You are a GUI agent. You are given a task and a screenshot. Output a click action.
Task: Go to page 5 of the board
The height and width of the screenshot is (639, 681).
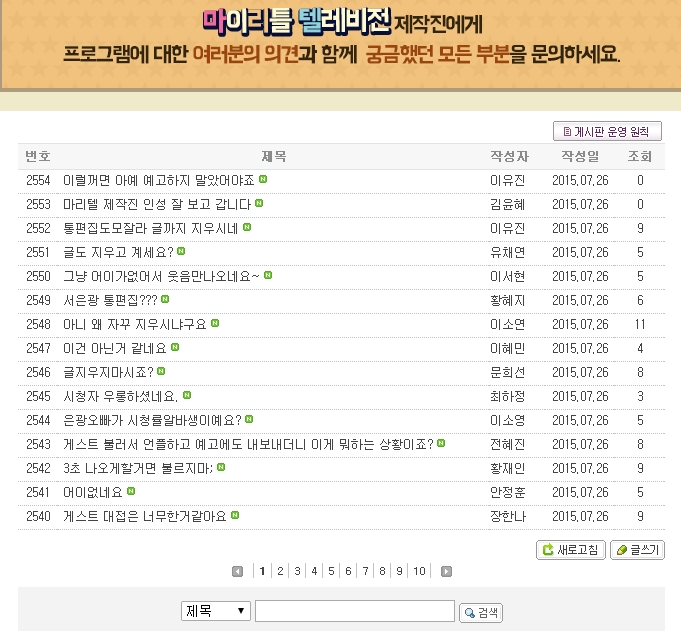[x=331, y=571]
